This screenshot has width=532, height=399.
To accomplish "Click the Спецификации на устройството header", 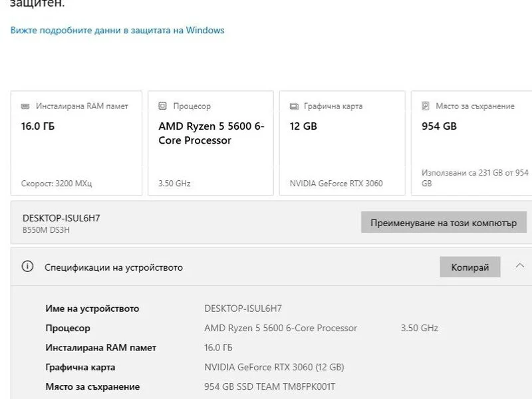I will tap(114, 267).
